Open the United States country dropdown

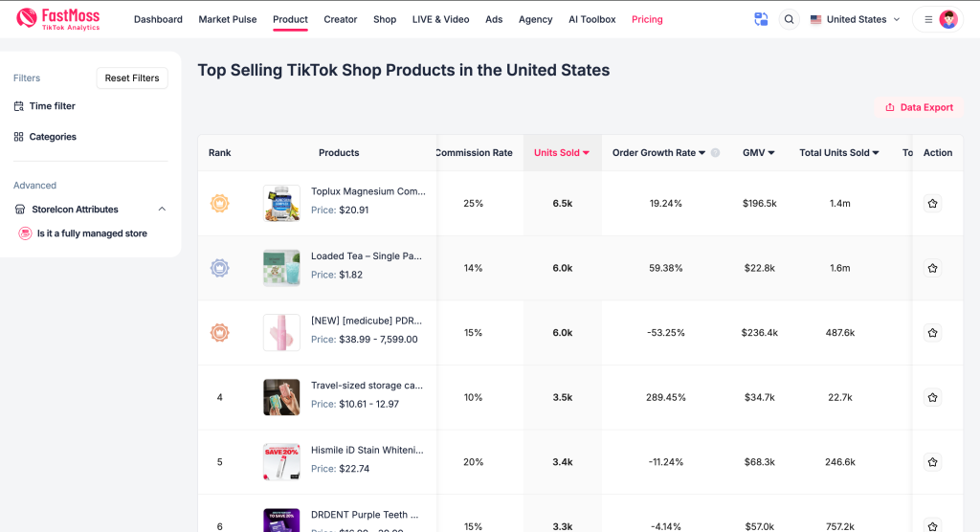pos(855,19)
